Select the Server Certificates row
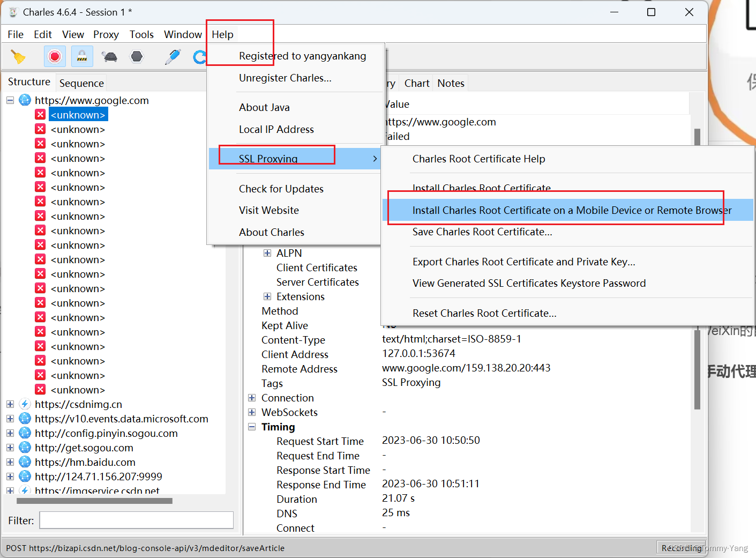 click(317, 282)
